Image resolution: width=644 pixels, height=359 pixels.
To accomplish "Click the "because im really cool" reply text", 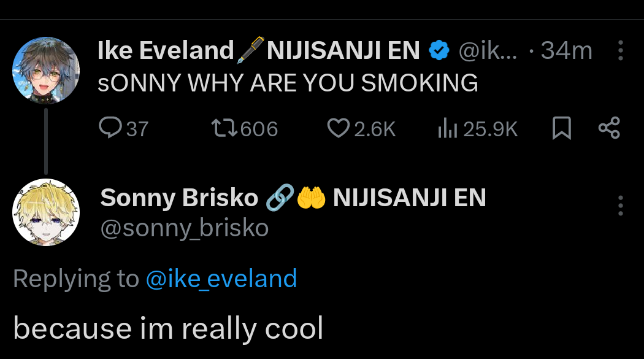I will [167, 328].
